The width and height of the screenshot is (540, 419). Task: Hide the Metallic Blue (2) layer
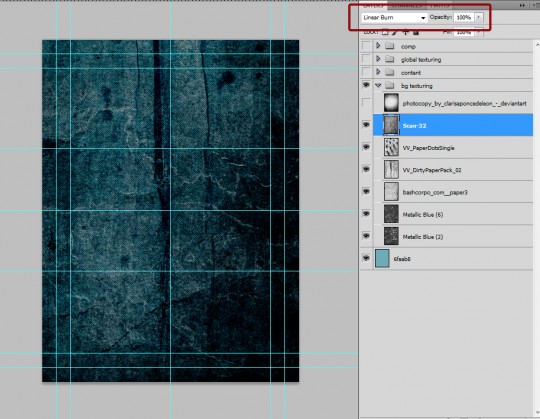pos(366,236)
